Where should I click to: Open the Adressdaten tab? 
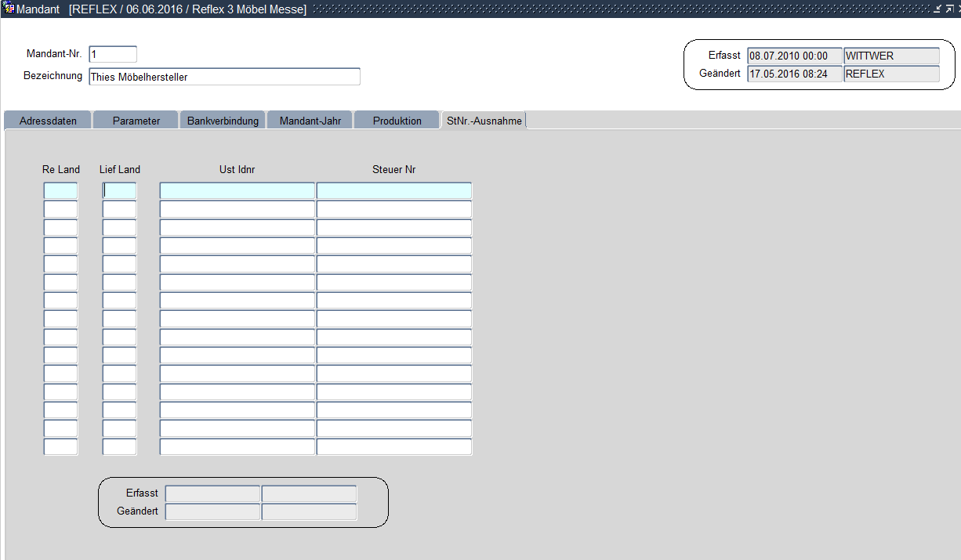pos(48,121)
